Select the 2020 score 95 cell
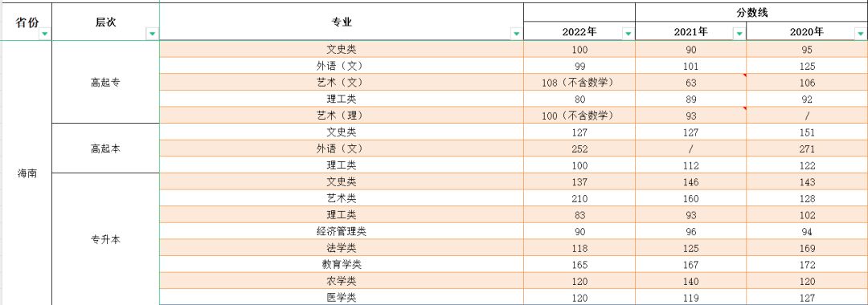This screenshot has height=305, width=868. pos(807,49)
